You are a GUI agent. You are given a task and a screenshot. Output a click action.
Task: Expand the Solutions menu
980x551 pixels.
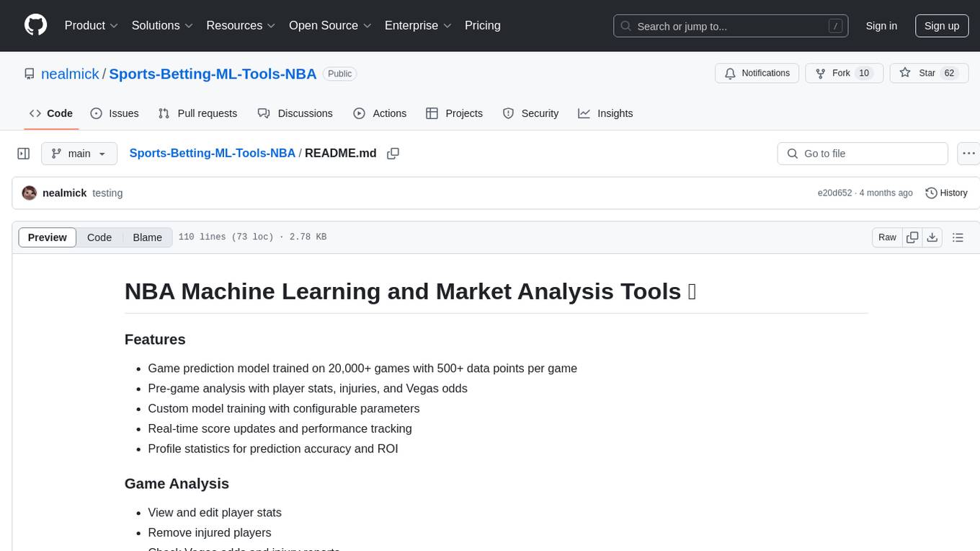(x=161, y=25)
